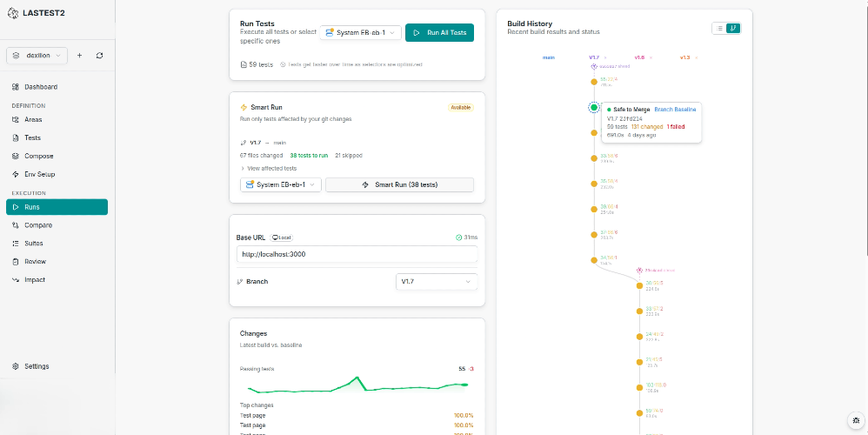868x435 pixels.
Task: Click the Settings gear icon in the sidebar
Action: click(x=16, y=366)
